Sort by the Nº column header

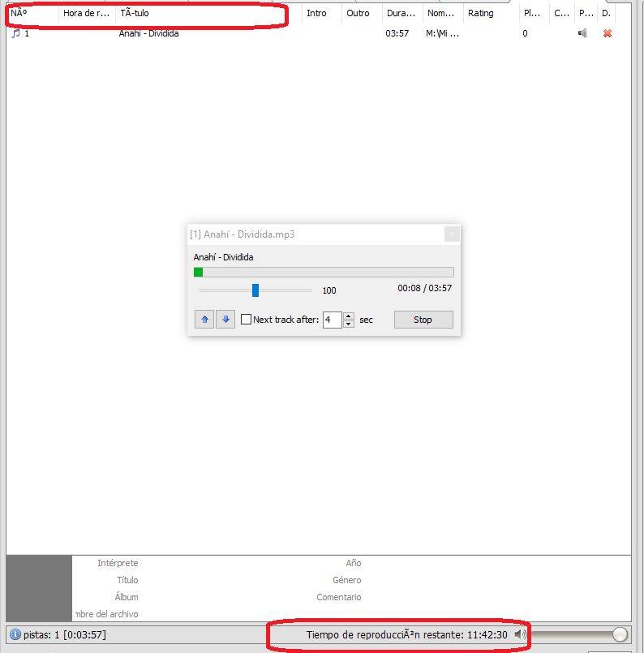[x=32, y=13]
